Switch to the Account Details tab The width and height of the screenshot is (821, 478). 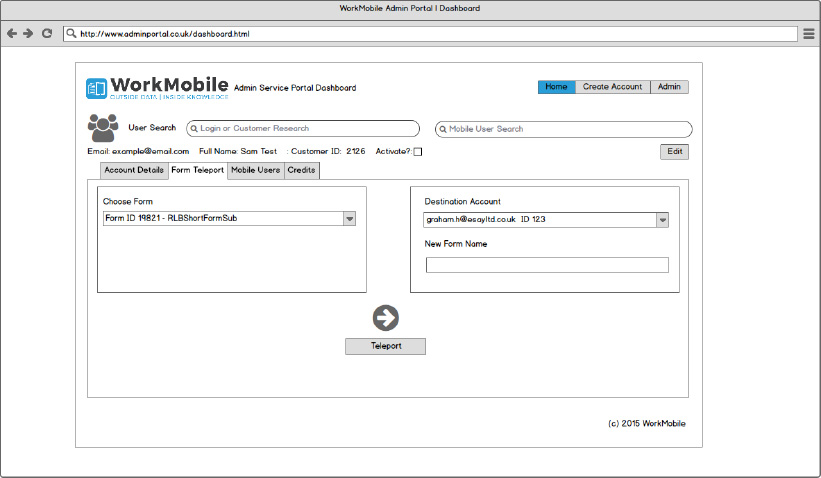coord(134,170)
